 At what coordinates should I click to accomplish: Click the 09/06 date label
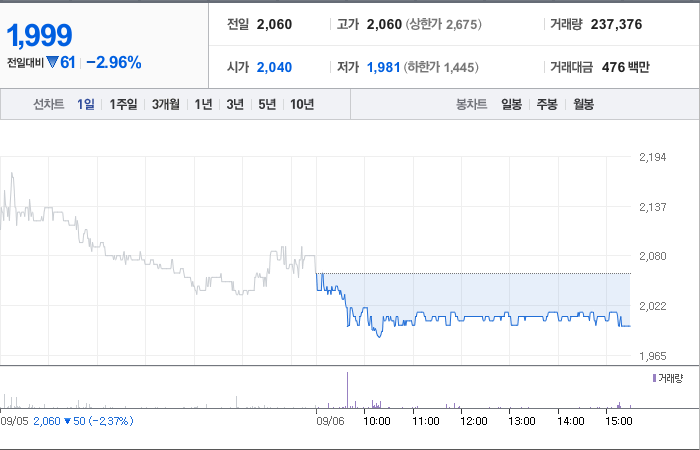[x=330, y=421]
